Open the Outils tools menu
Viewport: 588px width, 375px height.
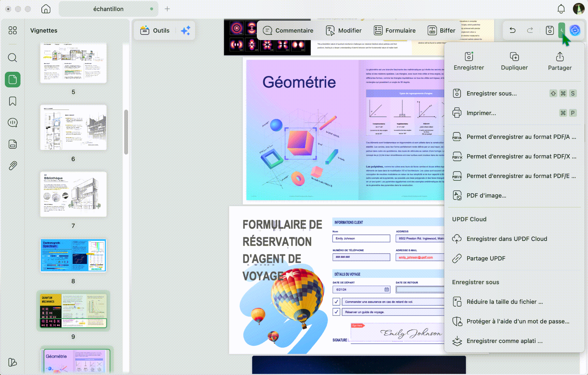pos(155,31)
